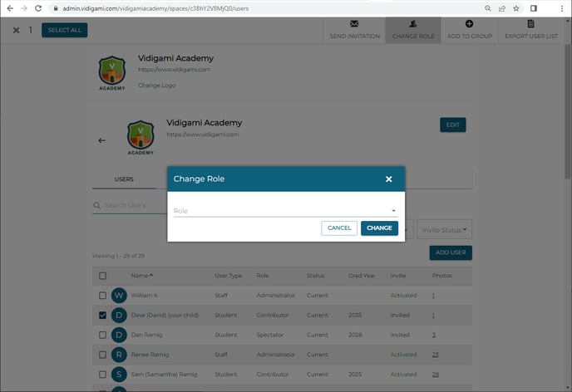Click Dave (David)'s D avatar
Image resolution: width=572 pixels, height=392 pixels.
pyautogui.click(x=119, y=315)
